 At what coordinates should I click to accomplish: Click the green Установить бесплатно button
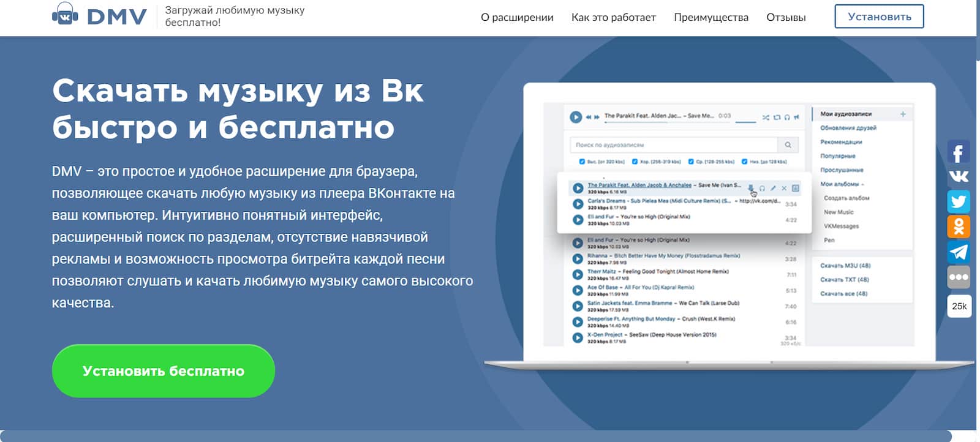pos(164,371)
